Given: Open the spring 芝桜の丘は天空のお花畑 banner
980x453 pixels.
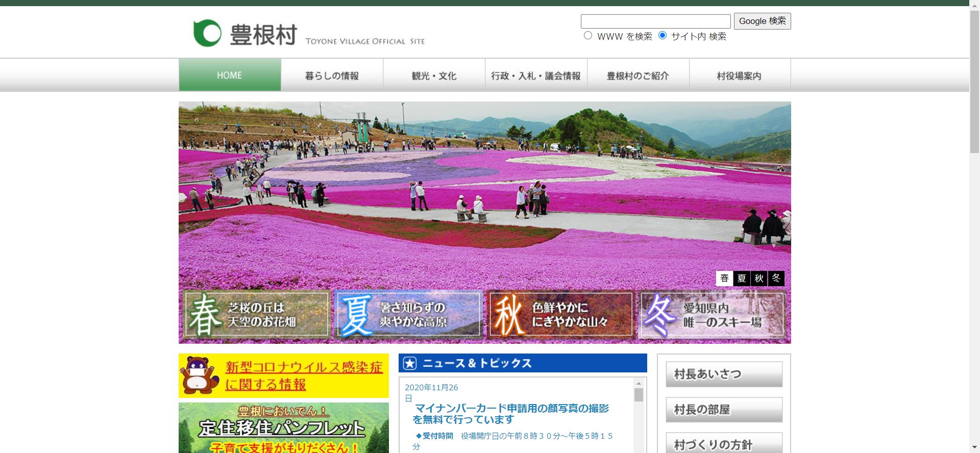Looking at the screenshot, I should tap(257, 314).
